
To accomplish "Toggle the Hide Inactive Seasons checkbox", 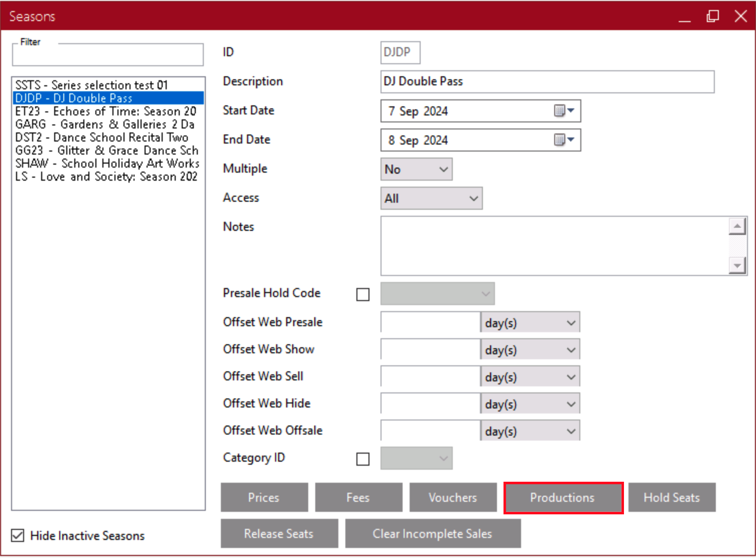I will click(18, 535).
